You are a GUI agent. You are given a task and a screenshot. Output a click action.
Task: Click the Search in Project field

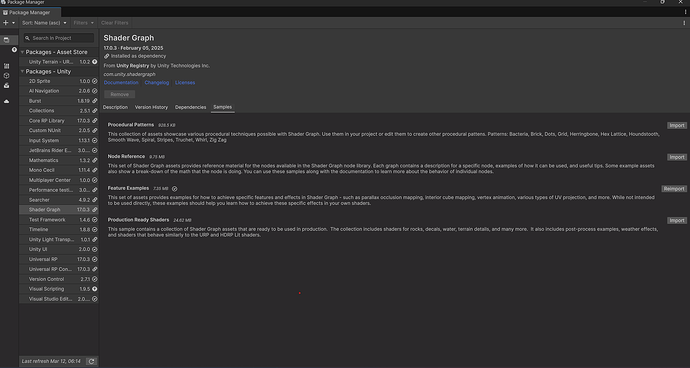pyautogui.click(x=59, y=38)
